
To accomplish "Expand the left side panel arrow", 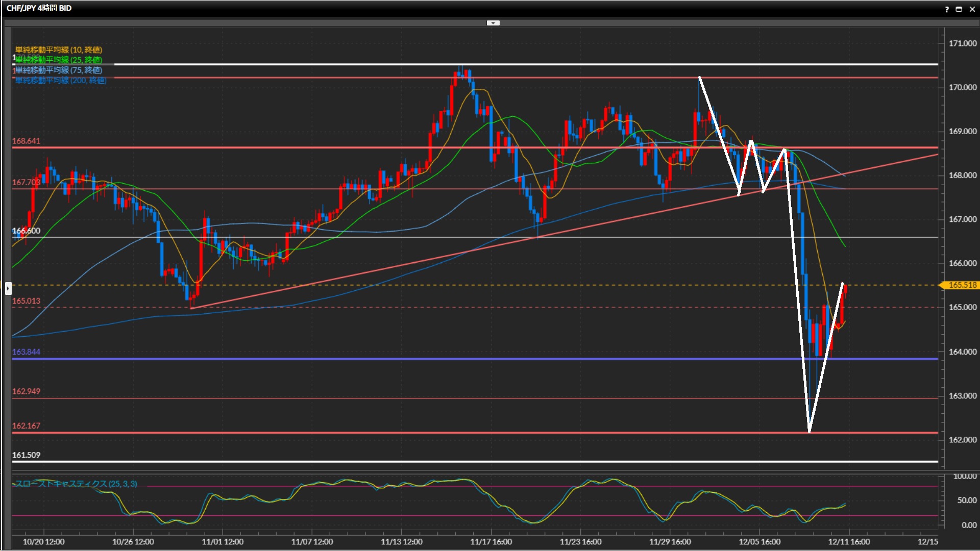I will point(8,289).
